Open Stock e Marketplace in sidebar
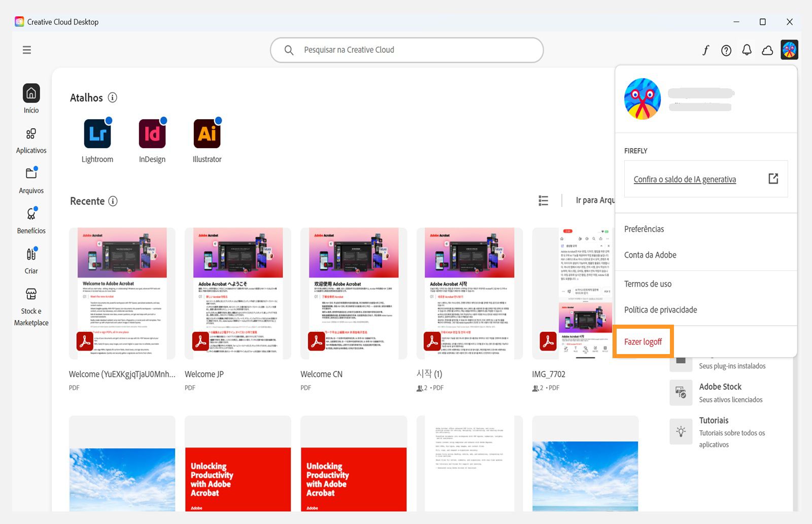This screenshot has width=812, height=524. click(x=31, y=307)
